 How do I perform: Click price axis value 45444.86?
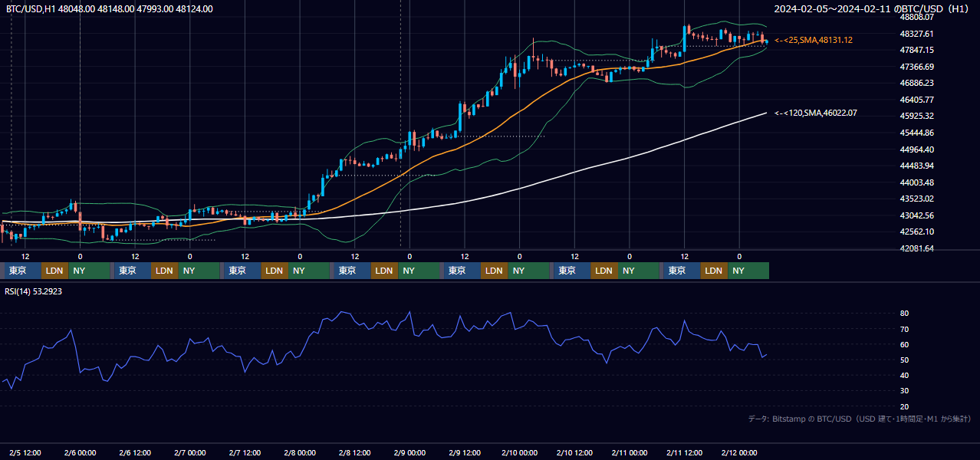point(916,133)
